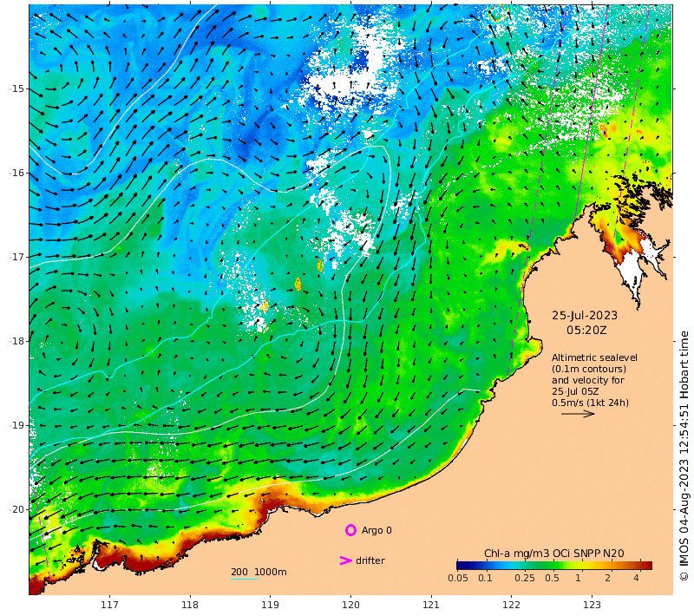Click the longitude '119' axis label
Image resolution: width=694 pixels, height=616 pixels.
click(x=270, y=605)
